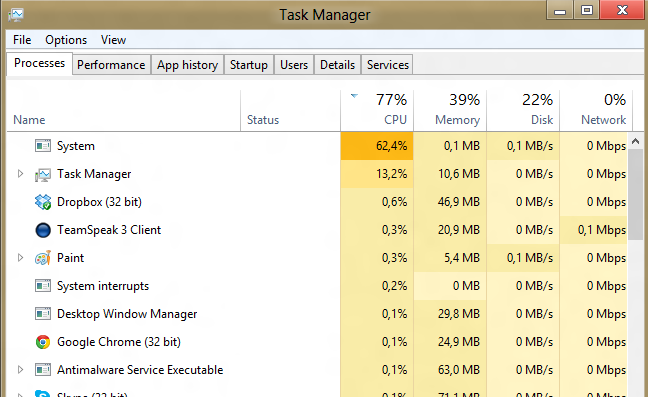
Task: Sort processes by the Name column
Action: pyautogui.click(x=124, y=110)
